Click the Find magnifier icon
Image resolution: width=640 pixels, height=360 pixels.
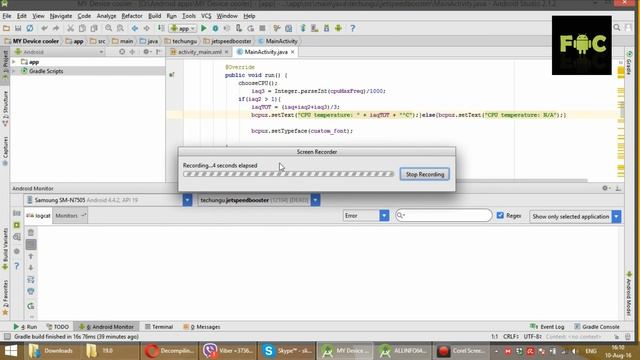coord(108,28)
